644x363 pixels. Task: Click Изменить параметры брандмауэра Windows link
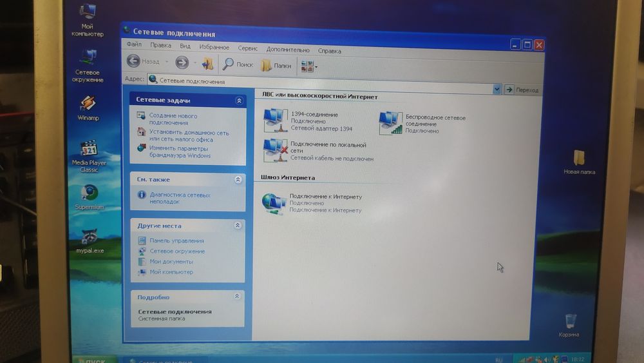tap(180, 152)
